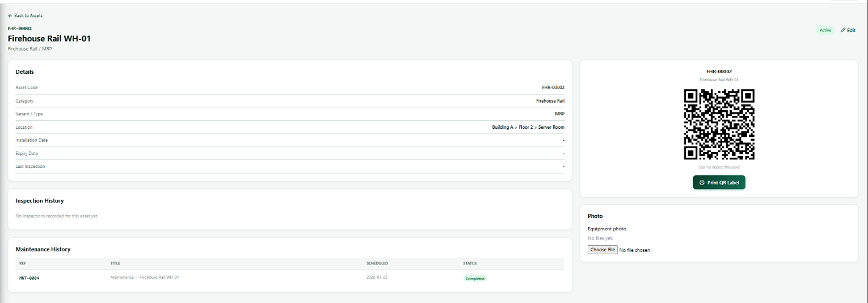Click the Firehouse Rail WH-01 link above the QR code
The width and height of the screenshot is (868, 303).
click(719, 80)
